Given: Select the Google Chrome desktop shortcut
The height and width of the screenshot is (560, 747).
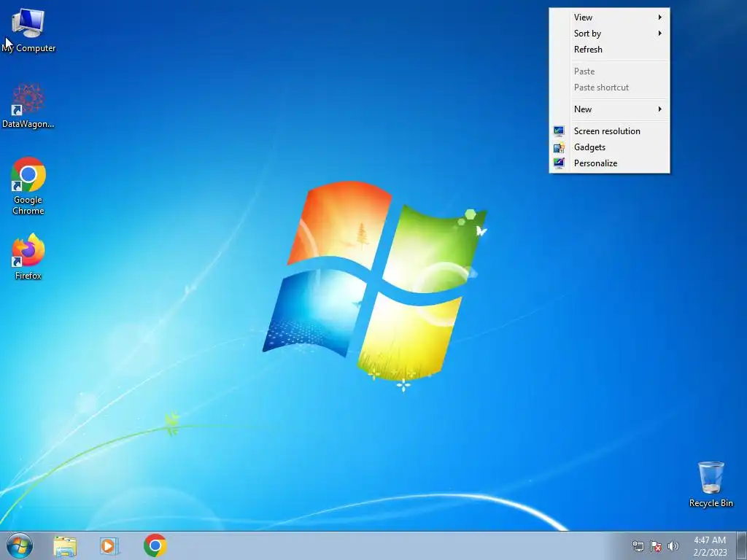Looking at the screenshot, I should pyautogui.click(x=28, y=186).
